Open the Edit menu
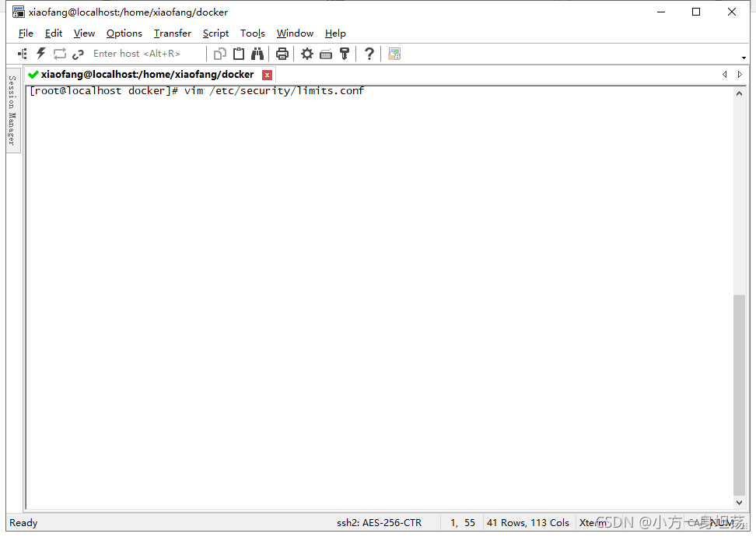The height and width of the screenshot is (537, 756). [54, 33]
